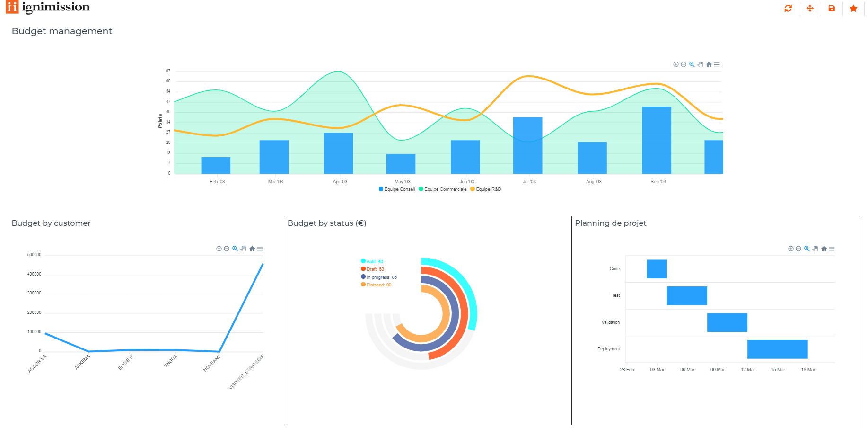This screenshot has height=428, width=868.
Task: Reset axes with the home icon on Planning de projet
Action: tap(823, 248)
